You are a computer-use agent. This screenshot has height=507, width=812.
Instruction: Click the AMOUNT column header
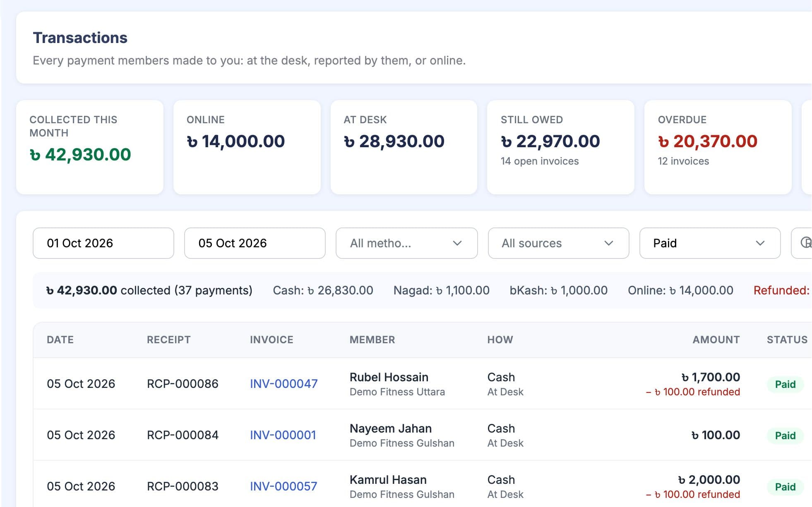tap(716, 340)
